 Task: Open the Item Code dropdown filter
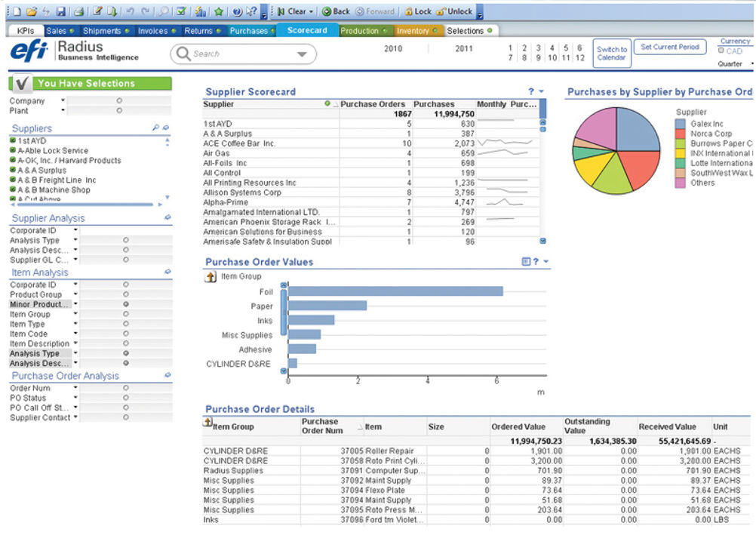[x=75, y=333]
